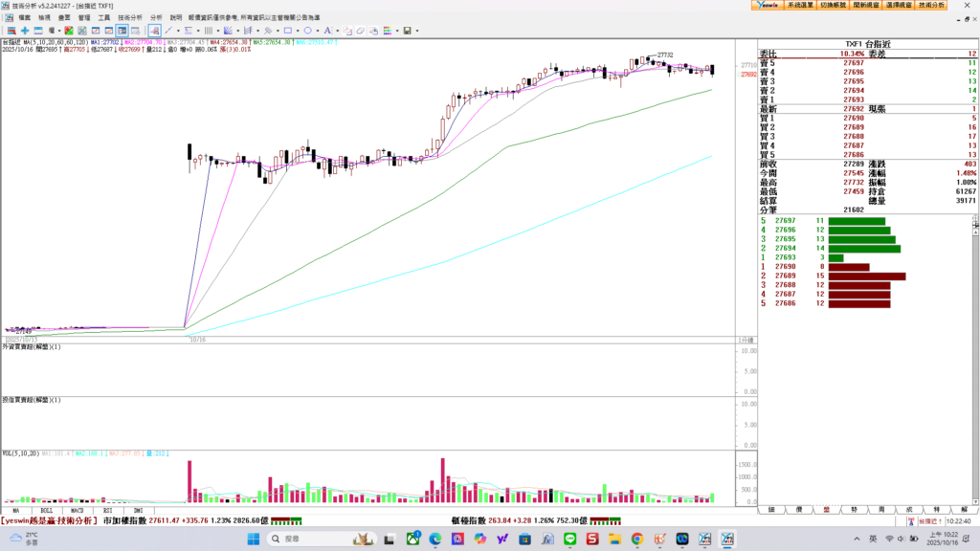Click the 切換帳號 button
The image size is (980, 551).
(833, 5)
